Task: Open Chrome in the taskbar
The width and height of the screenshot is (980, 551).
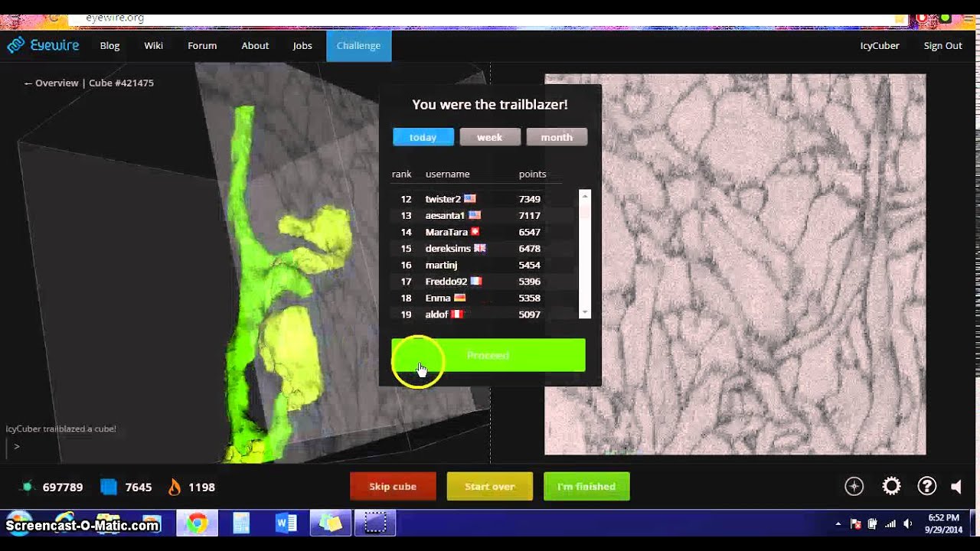Action: [198, 524]
